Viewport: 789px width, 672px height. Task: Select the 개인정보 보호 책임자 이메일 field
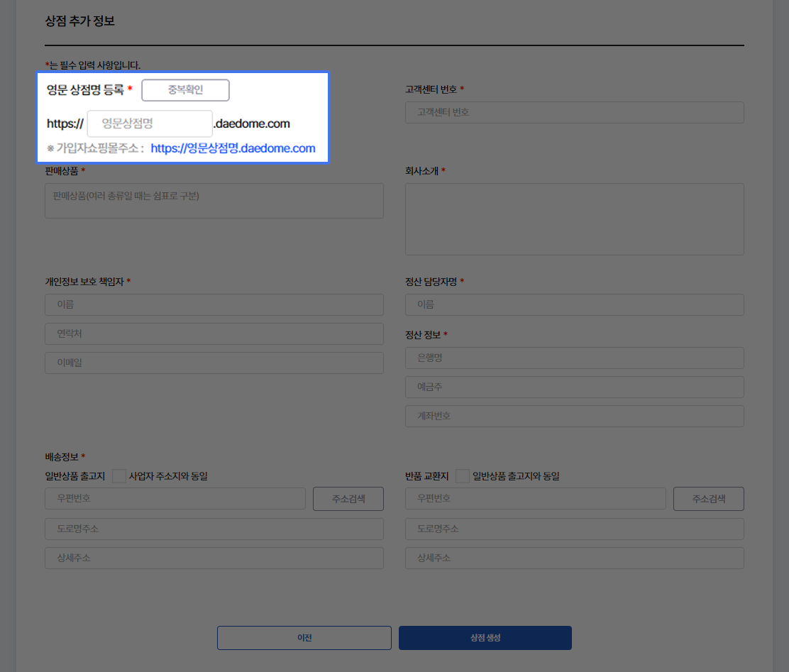click(x=214, y=363)
